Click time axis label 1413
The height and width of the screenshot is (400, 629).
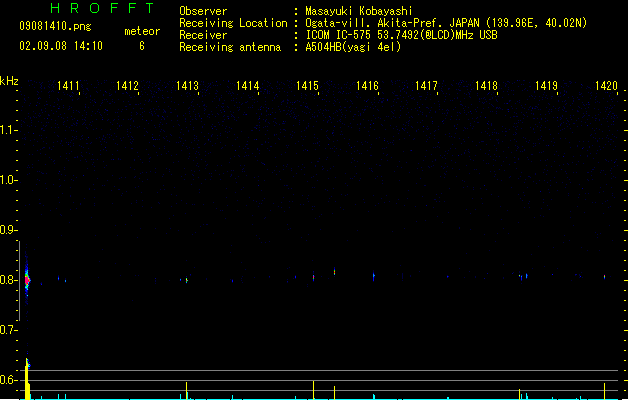click(x=187, y=86)
